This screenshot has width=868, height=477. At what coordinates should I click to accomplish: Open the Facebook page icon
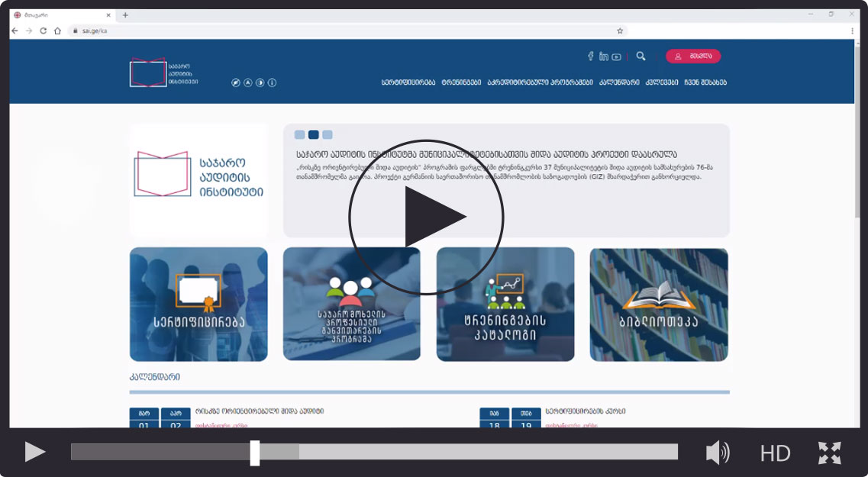point(590,56)
